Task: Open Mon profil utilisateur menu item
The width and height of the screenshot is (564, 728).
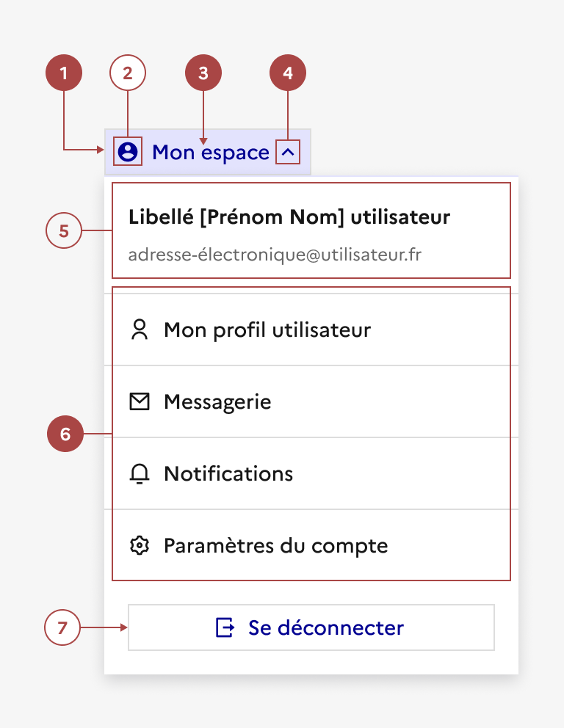Action: [267, 330]
